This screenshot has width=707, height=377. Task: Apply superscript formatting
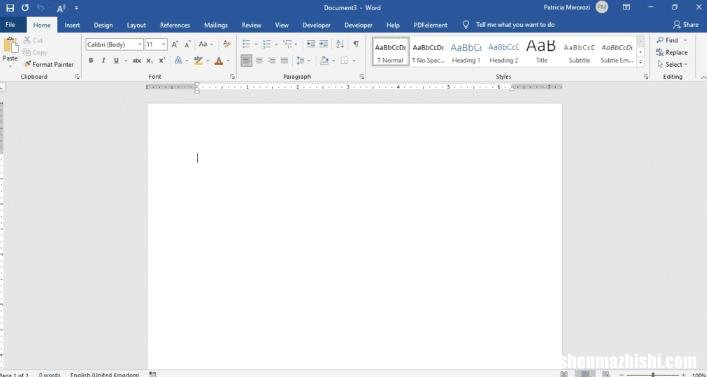(x=162, y=60)
